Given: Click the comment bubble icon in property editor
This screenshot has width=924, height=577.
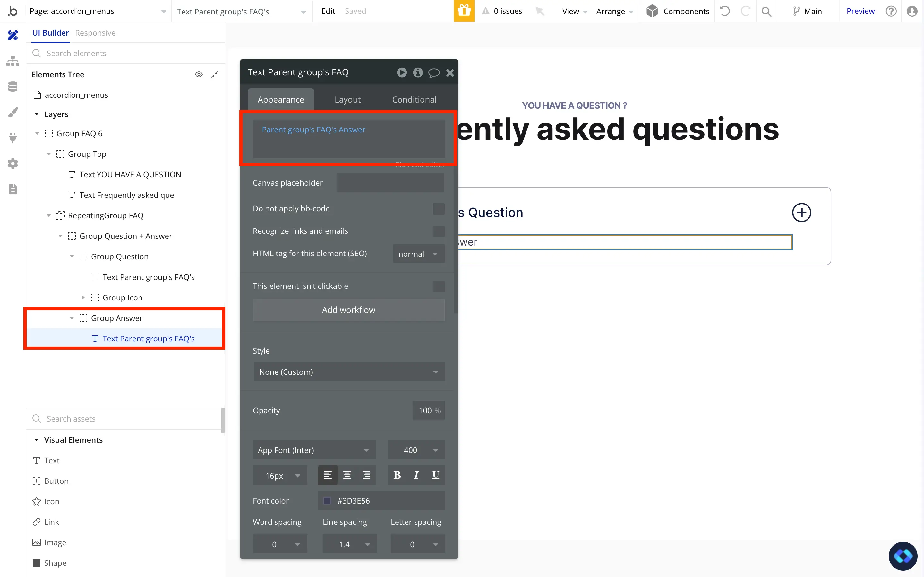Looking at the screenshot, I should pyautogui.click(x=434, y=72).
